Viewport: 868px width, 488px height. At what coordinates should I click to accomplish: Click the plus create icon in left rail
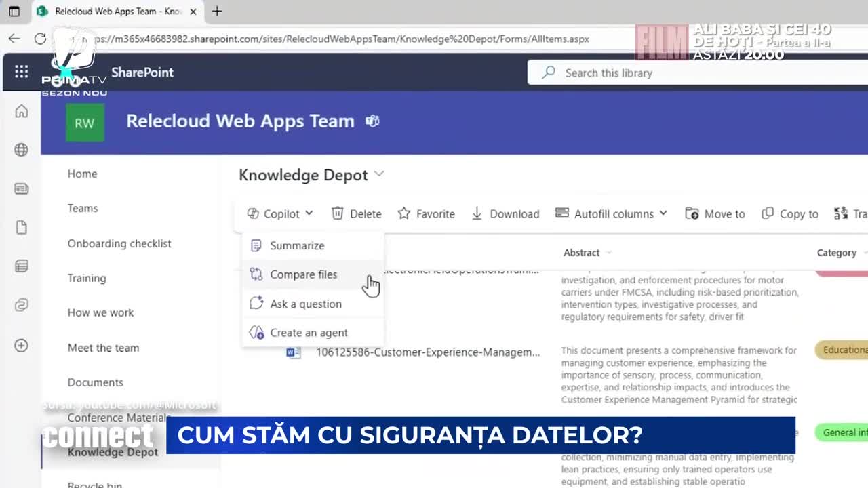coord(21,346)
